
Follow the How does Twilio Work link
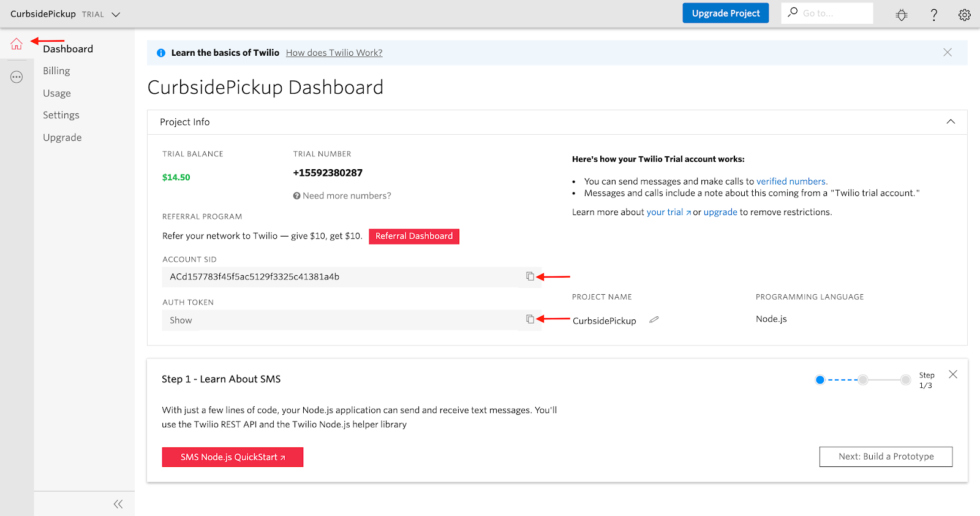tap(334, 53)
